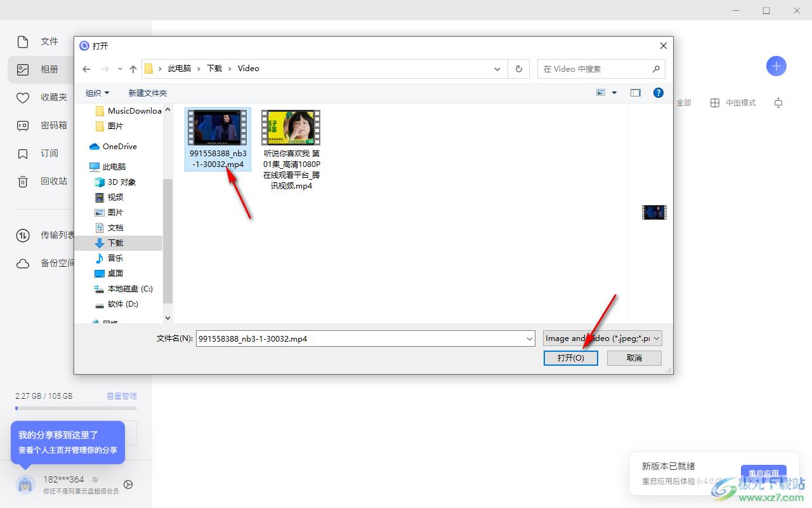
Task: Select 本地磁盘 (C:) drive
Action: [123, 288]
